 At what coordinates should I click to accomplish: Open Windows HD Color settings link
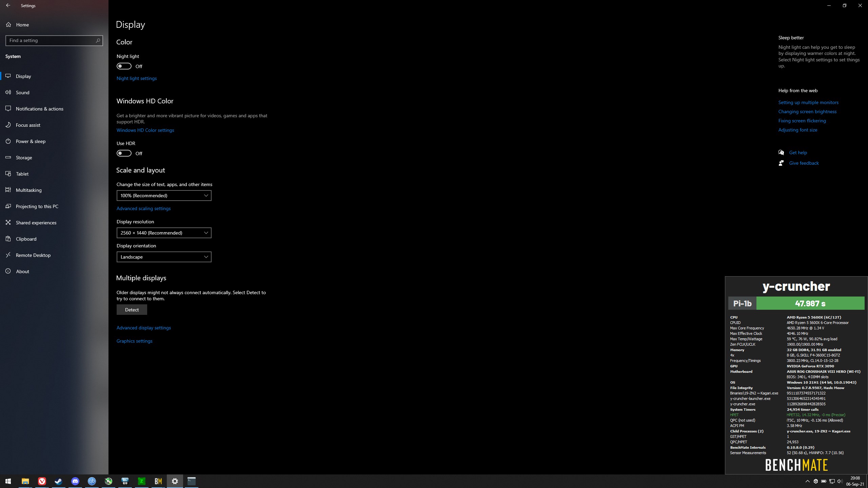pyautogui.click(x=145, y=130)
